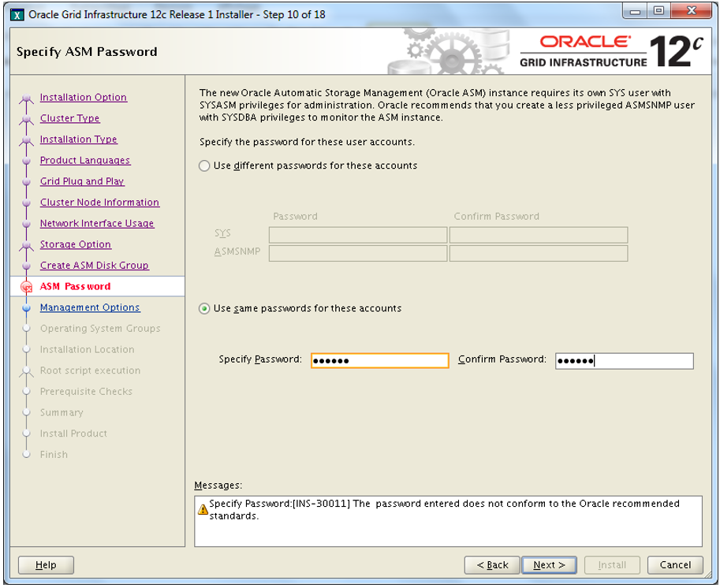This screenshot has height=588, width=720.
Task: Click the Product Languages step bullet icon
Action: pyautogui.click(x=27, y=161)
